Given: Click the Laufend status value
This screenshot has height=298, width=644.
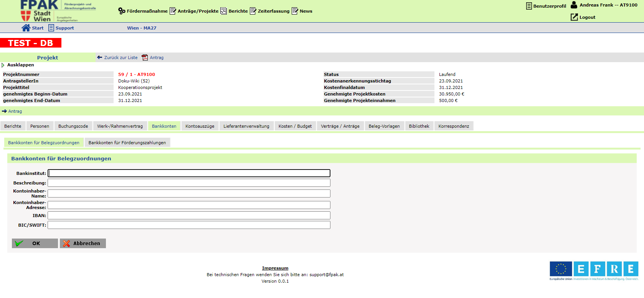Looking at the screenshot, I should (447, 74).
